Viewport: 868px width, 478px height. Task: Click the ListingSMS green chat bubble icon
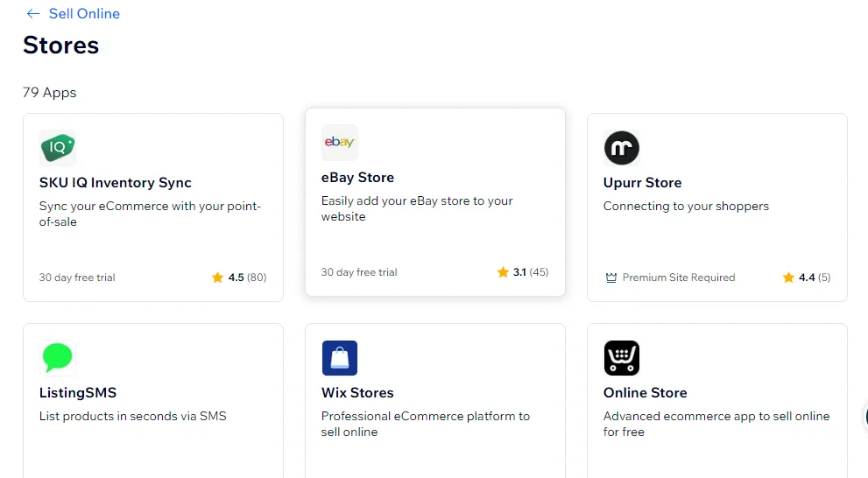[58, 357]
